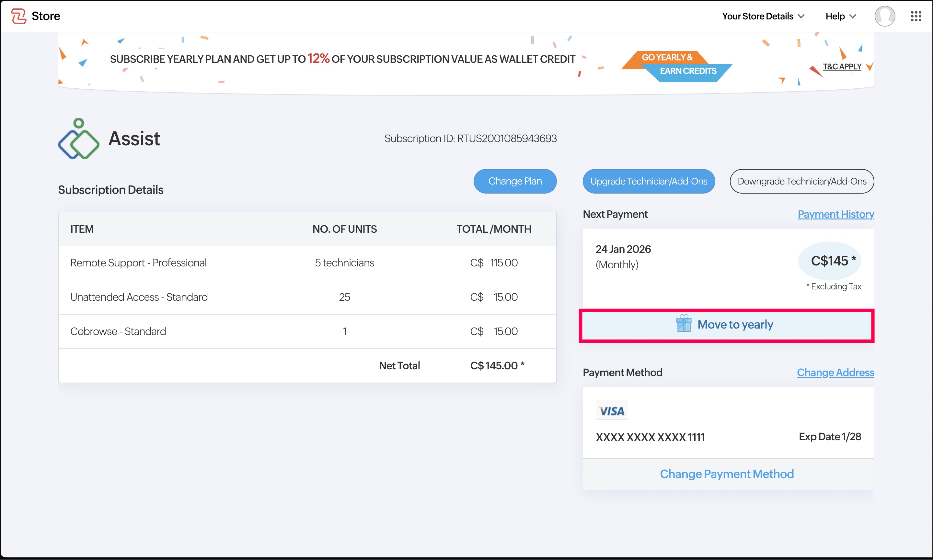Open the Payment History link
The height and width of the screenshot is (560, 933).
tap(835, 214)
